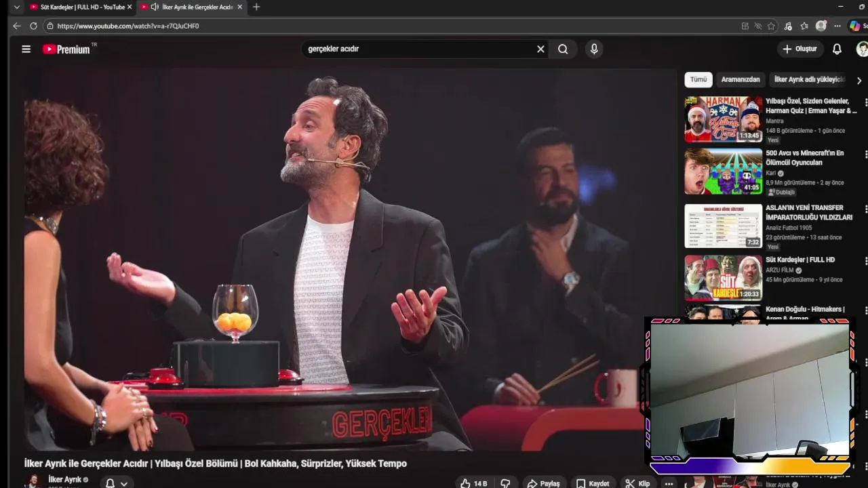Open browser settings and more menu
This screenshot has width=868, height=488.
pos(837,26)
